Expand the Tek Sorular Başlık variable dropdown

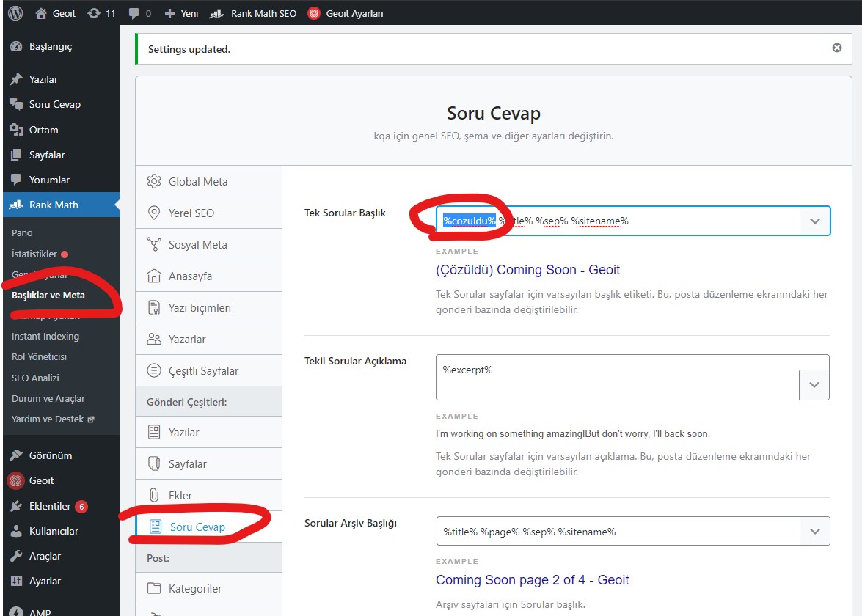click(815, 221)
